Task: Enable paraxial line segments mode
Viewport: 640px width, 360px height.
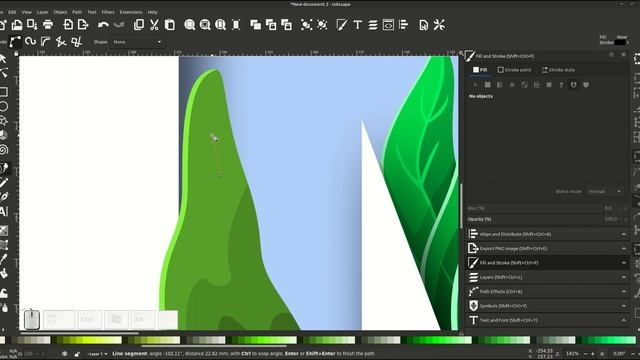Action: (76, 42)
